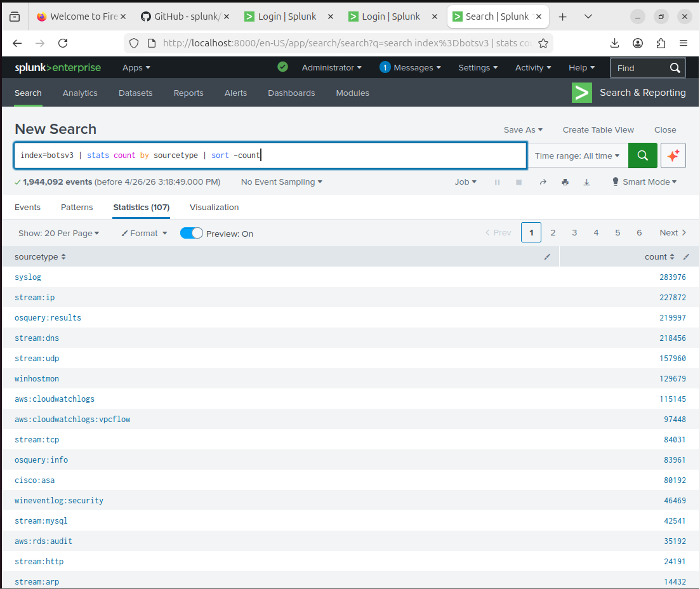The width and height of the screenshot is (700, 589).
Task: Edit the sourcetype column format
Action: click(547, 257)
